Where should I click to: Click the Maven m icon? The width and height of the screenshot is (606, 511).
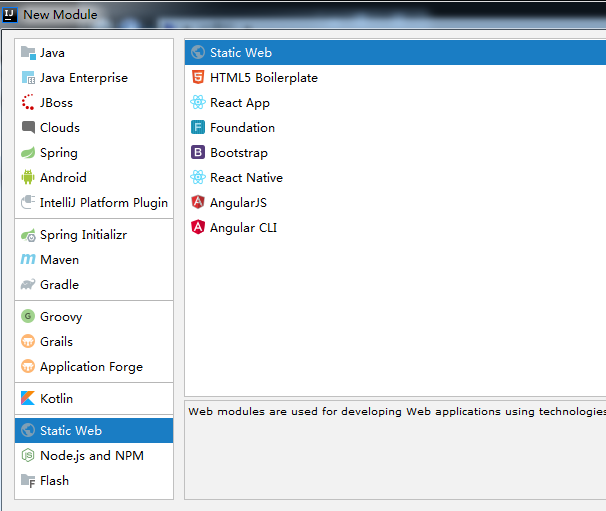tap(28, 259)
